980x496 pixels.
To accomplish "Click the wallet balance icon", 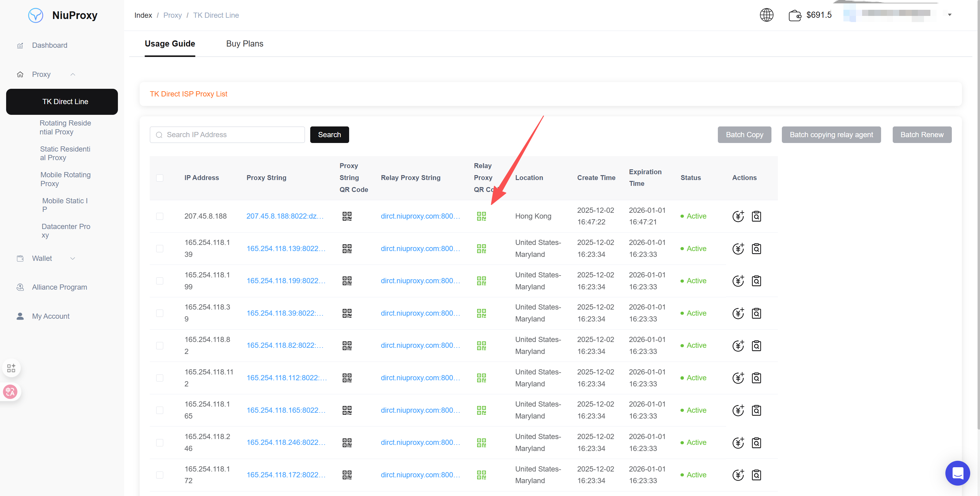I will (795, 15).
